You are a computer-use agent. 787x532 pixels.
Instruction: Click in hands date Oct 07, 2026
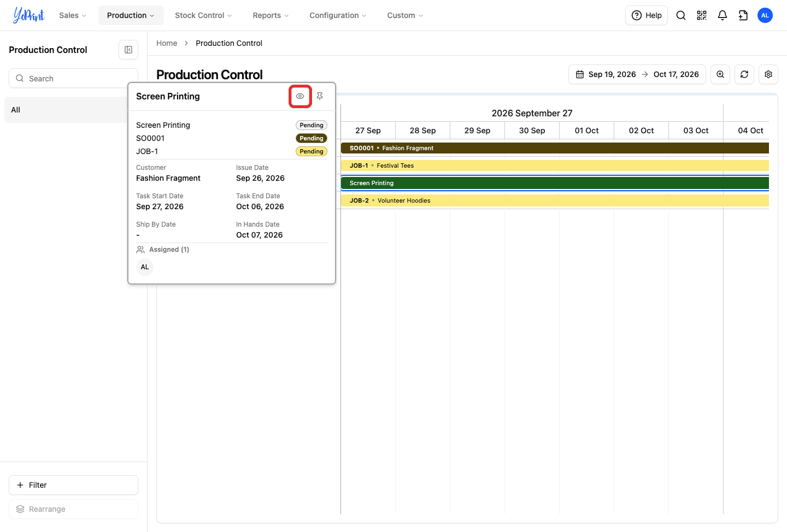[260, 235]
